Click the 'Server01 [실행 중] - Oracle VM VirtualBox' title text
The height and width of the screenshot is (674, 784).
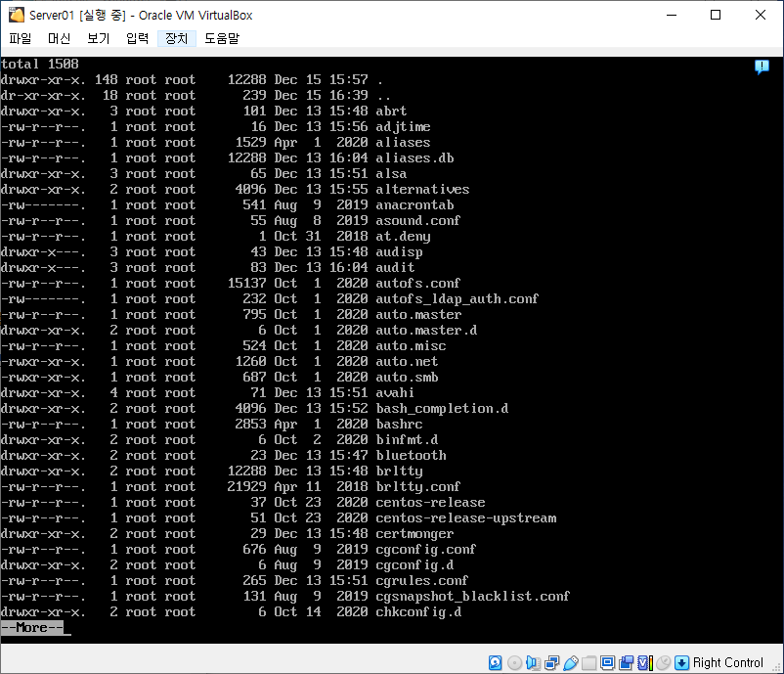(141, 16)
